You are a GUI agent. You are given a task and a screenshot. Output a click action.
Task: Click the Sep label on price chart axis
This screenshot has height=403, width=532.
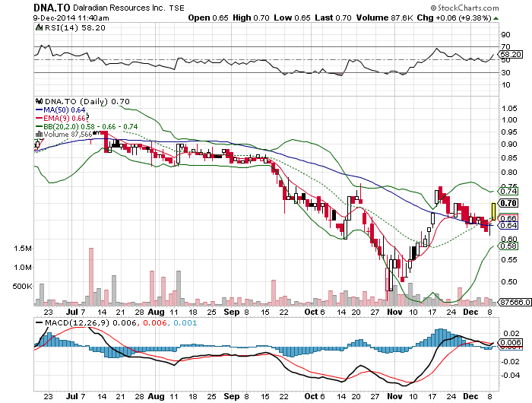click(x=231, y=312)
